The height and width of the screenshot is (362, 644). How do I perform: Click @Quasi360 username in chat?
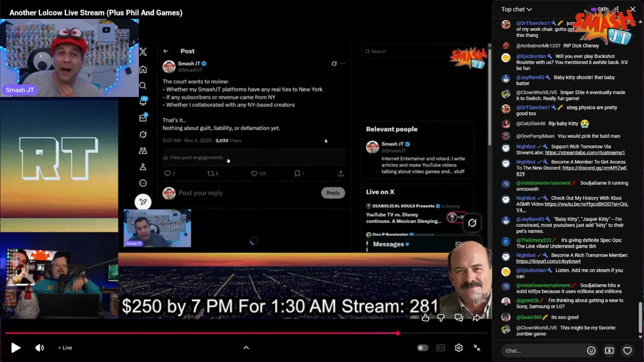pos(529,317)
